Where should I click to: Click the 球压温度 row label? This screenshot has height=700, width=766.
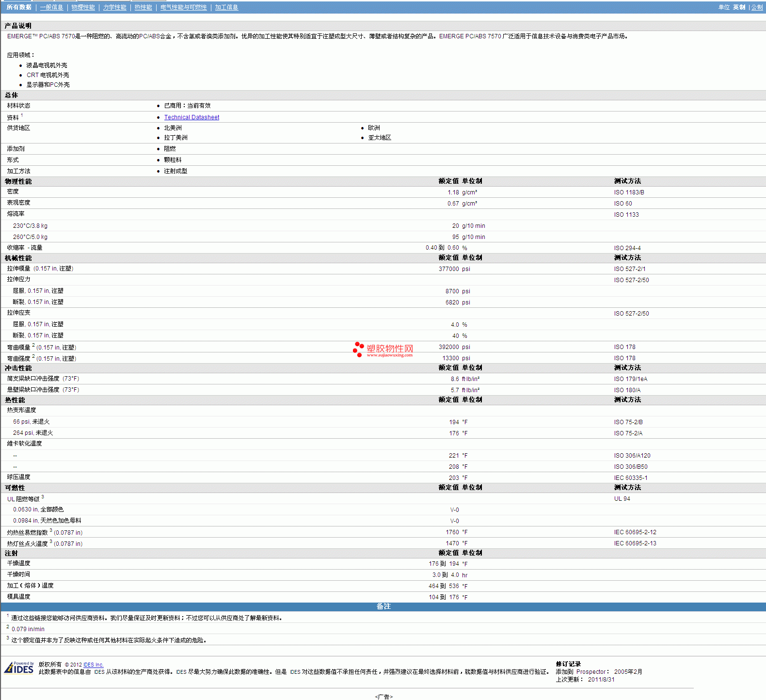pyautogui.click(x=18, y=477)
